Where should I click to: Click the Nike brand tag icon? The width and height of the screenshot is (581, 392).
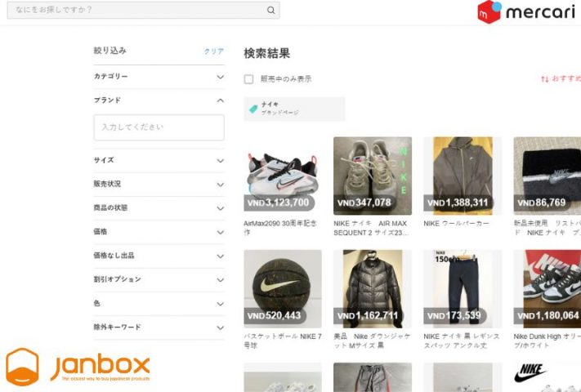coord(253,109)
